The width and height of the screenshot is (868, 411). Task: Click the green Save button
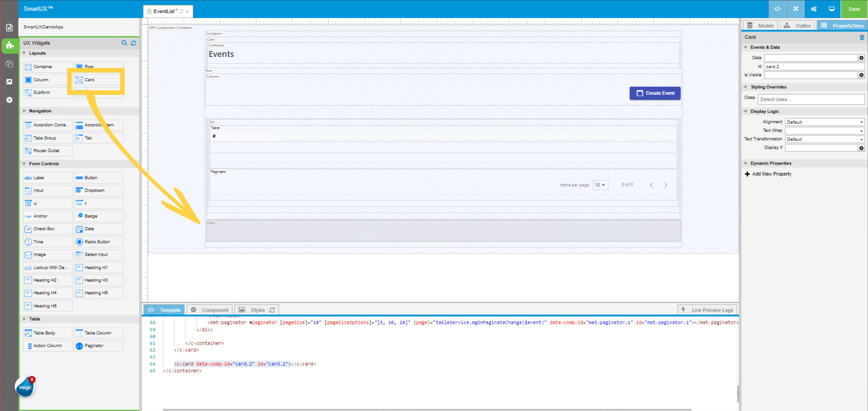854,9
